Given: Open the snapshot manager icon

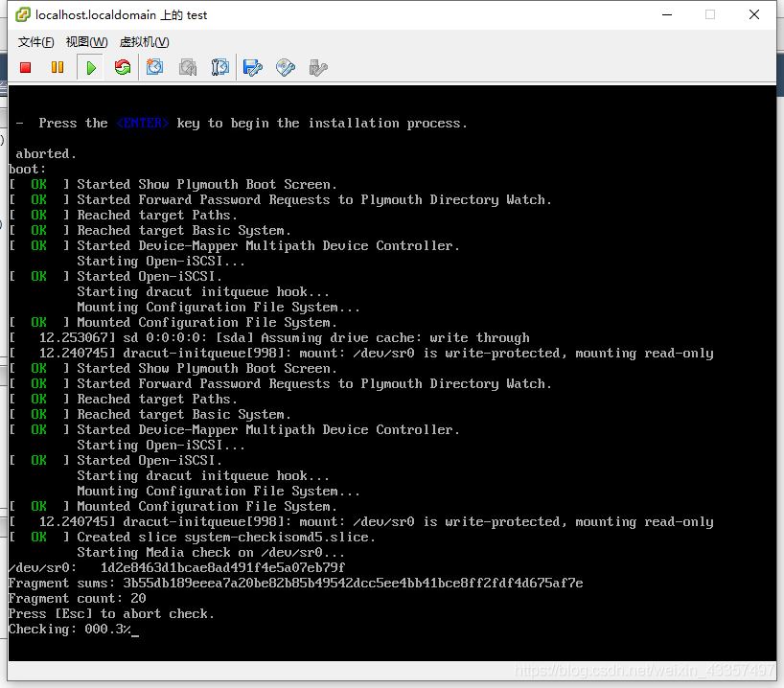Looking at the screenshot, I should [220, 67].
